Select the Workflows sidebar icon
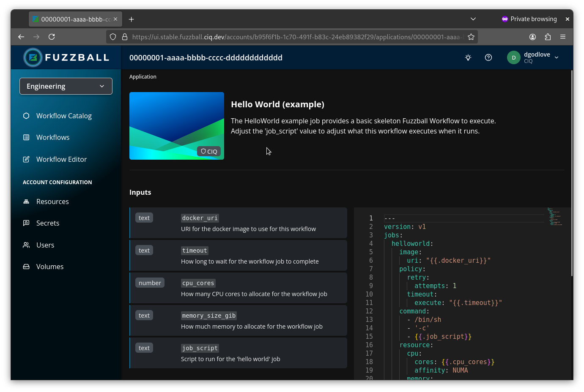This screenshot has width=584, height=392. coord(26,137)
